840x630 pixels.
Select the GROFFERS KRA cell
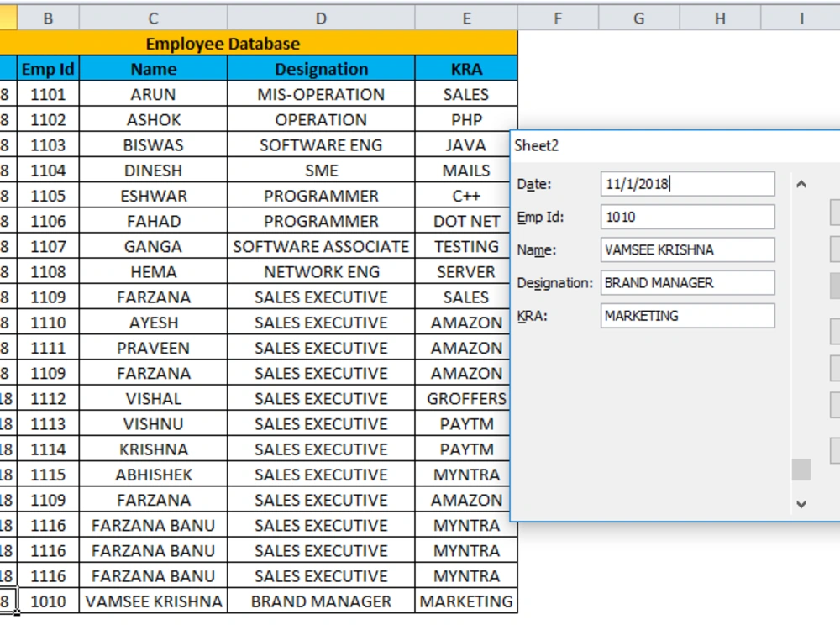tap(463, 398)
